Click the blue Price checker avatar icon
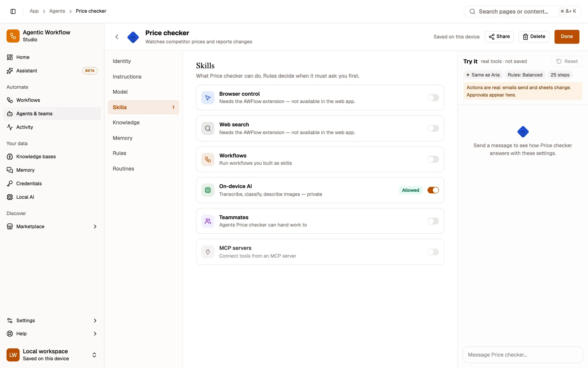This screenshot has width=588, height=368. point(133,37)
